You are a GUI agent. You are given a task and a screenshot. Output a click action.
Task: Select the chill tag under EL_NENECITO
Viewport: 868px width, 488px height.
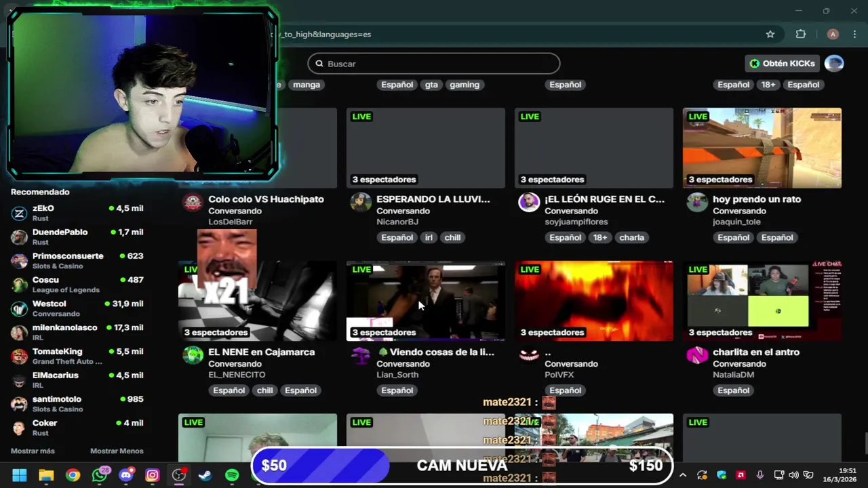pos(265,390)
